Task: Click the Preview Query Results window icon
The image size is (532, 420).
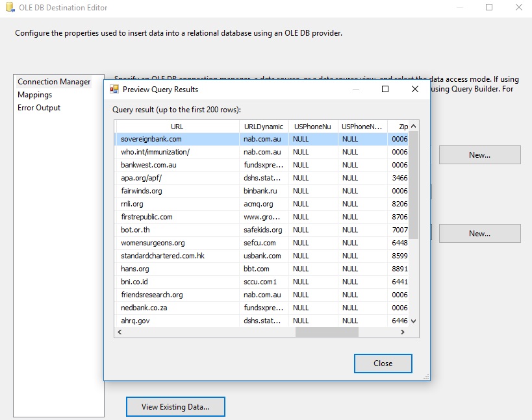Action: click(x=114, y=89)
